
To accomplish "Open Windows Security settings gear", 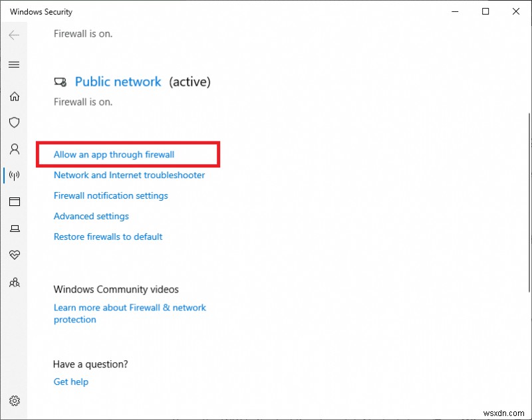I will 15,401.
